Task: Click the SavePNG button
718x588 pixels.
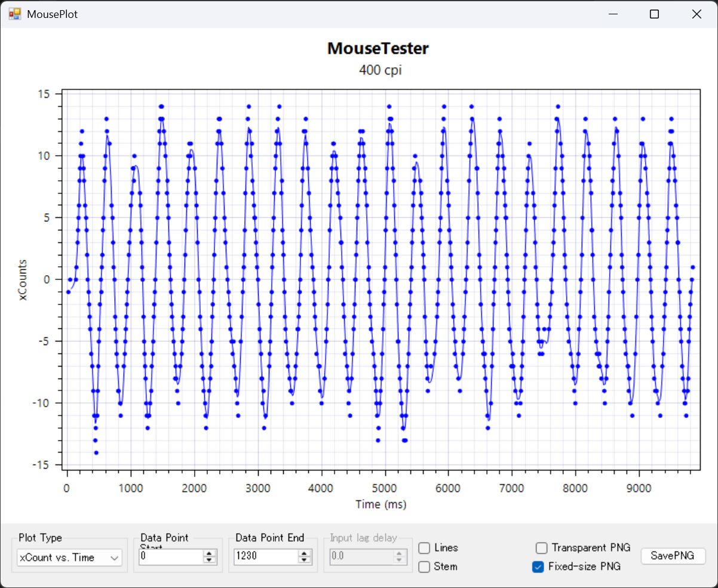Action: click(x=673, y=556)
